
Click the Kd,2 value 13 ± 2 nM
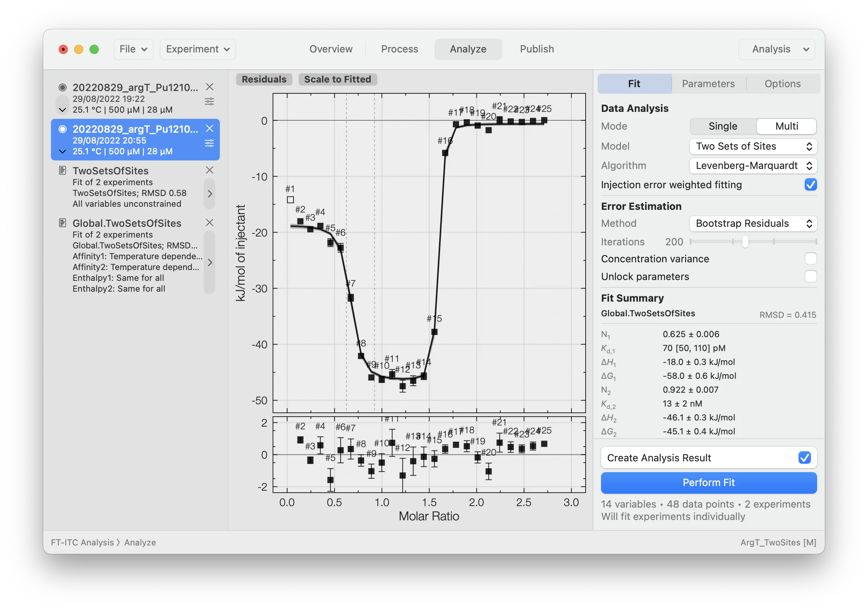click(x=682, y=404)
